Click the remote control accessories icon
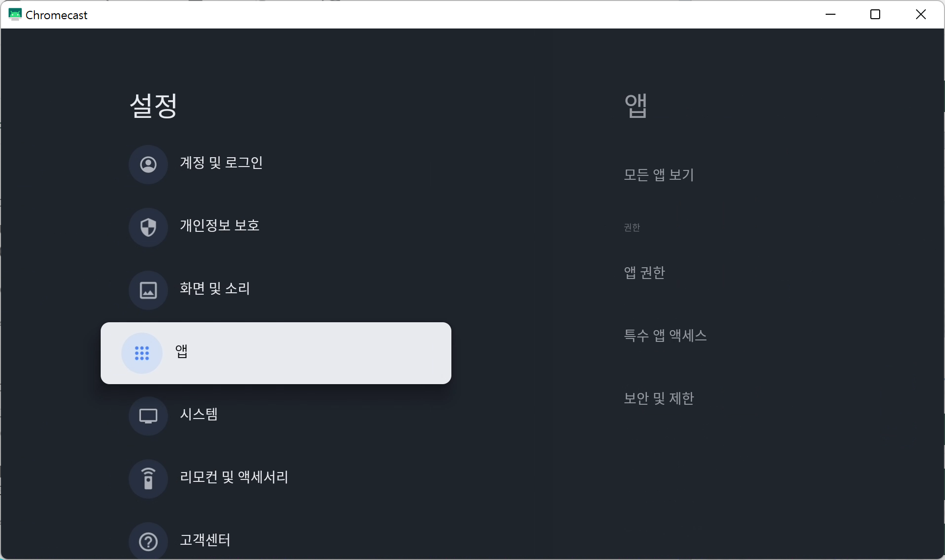Screen dimensions: 945x560 pos(148,478)
